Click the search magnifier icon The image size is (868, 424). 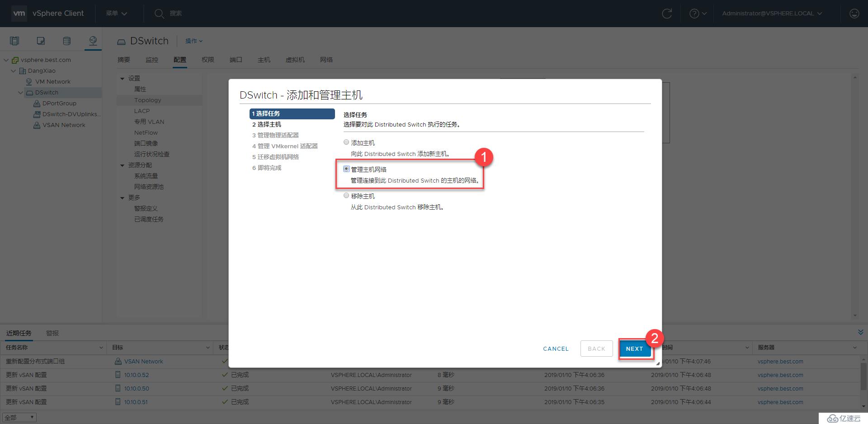pos(159,14)
